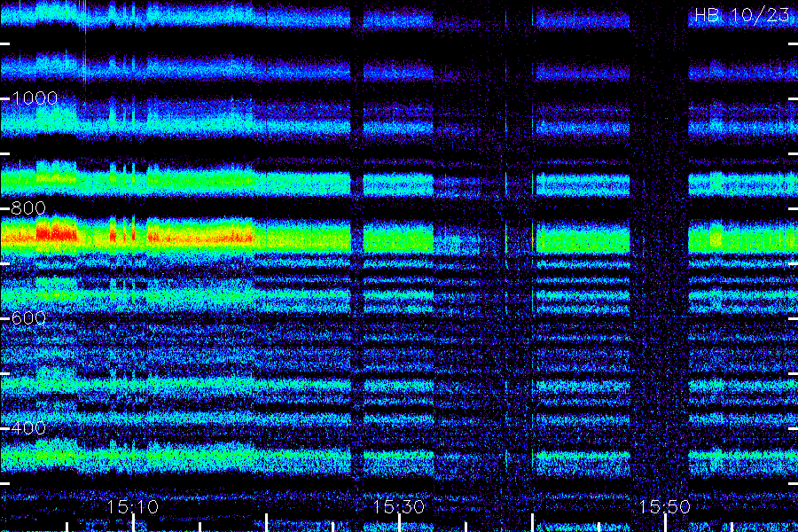Click the 15:10 time axis label
798x532 pixels.
133,506
